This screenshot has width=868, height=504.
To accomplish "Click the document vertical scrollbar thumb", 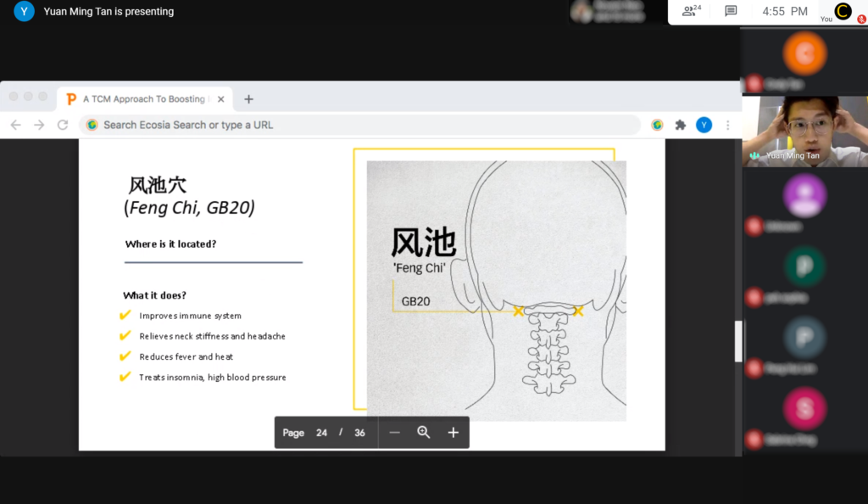I will (x=737, y=341).
